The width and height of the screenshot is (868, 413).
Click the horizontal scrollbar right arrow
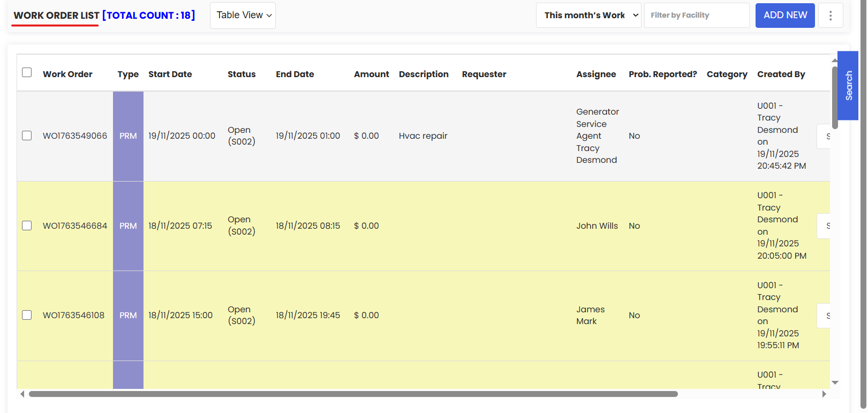824,394
